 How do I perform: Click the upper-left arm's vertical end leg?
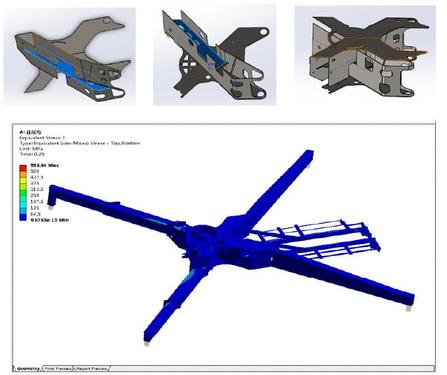tap(53, 197)
